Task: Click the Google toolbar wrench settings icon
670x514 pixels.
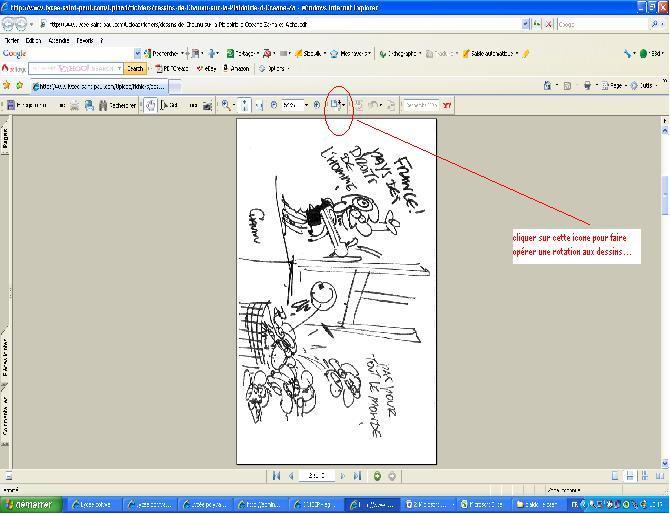Action: (627, 53)
